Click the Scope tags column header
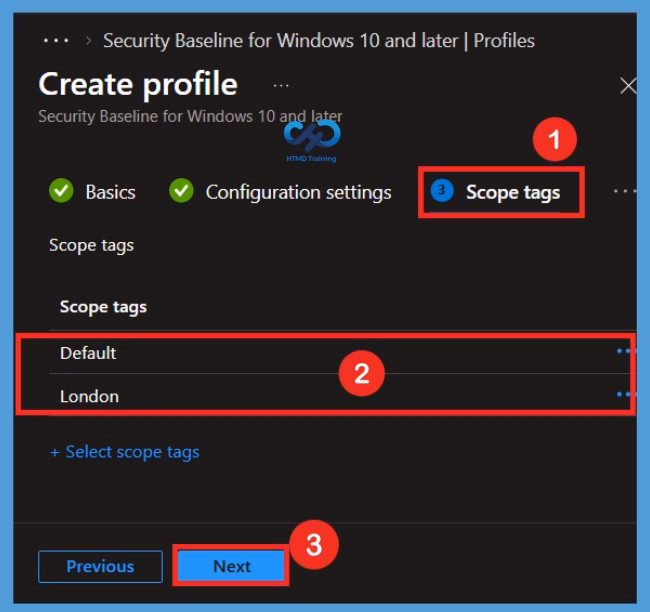The image size is (650, 612). [x=103, y=307]
